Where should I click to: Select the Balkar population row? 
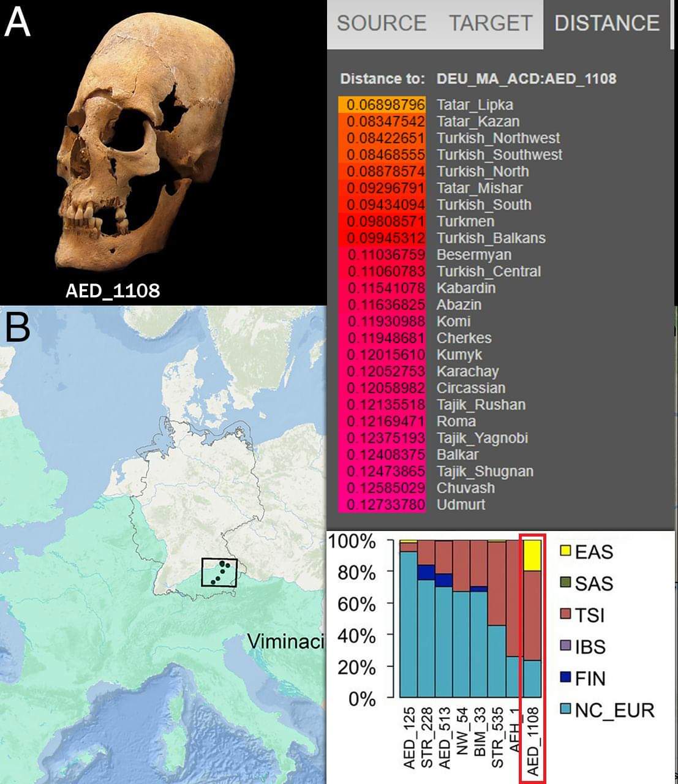tap(409, 454)
